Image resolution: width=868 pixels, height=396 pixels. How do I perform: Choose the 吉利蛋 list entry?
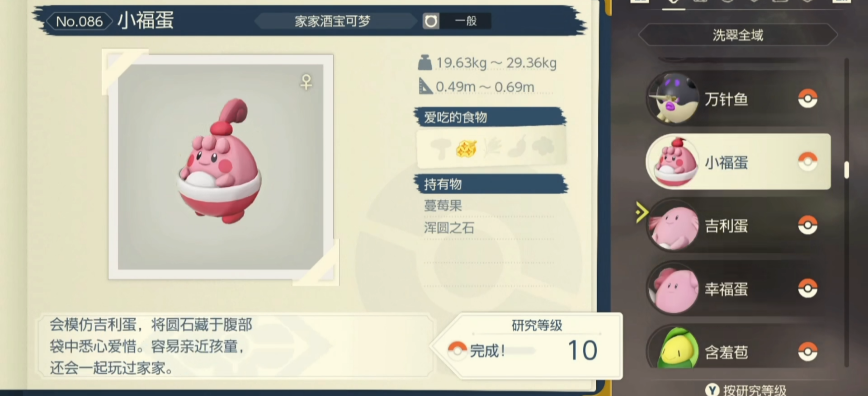click(738, 225)
